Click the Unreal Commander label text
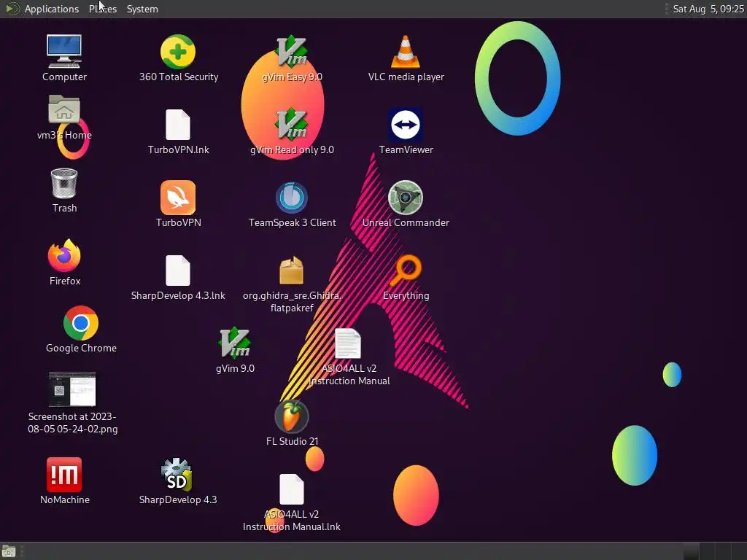 point(406,222)
